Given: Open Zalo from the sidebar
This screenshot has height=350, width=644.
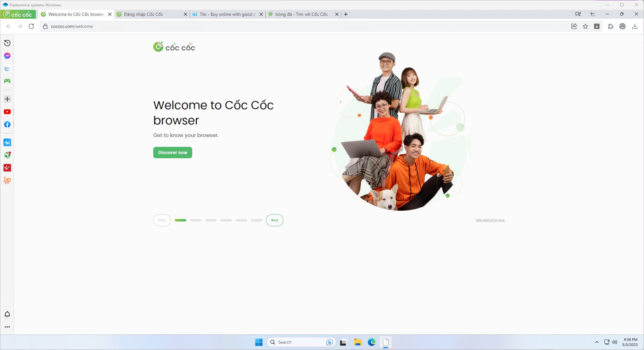Looking at the screenshot, I should pyautogui.click(x=7, y=68).
